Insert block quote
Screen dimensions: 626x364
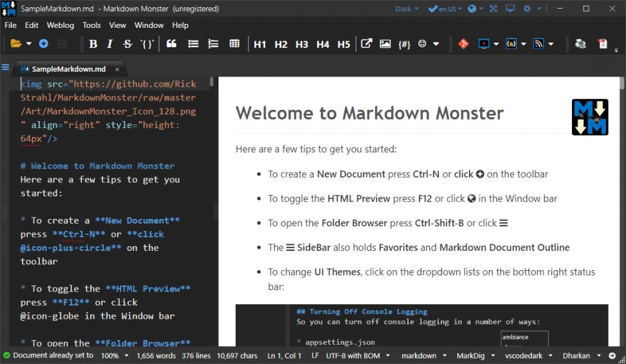coord(171,43)
